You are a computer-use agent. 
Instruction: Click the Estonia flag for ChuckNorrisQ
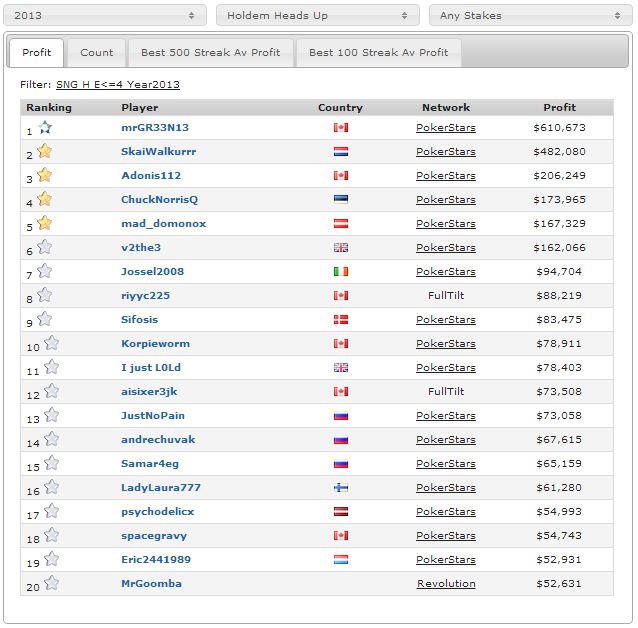341,199
